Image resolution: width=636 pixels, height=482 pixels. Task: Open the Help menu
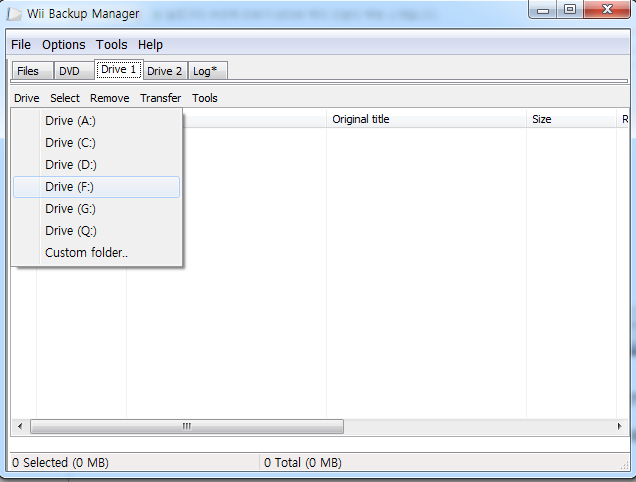[150, 45]
